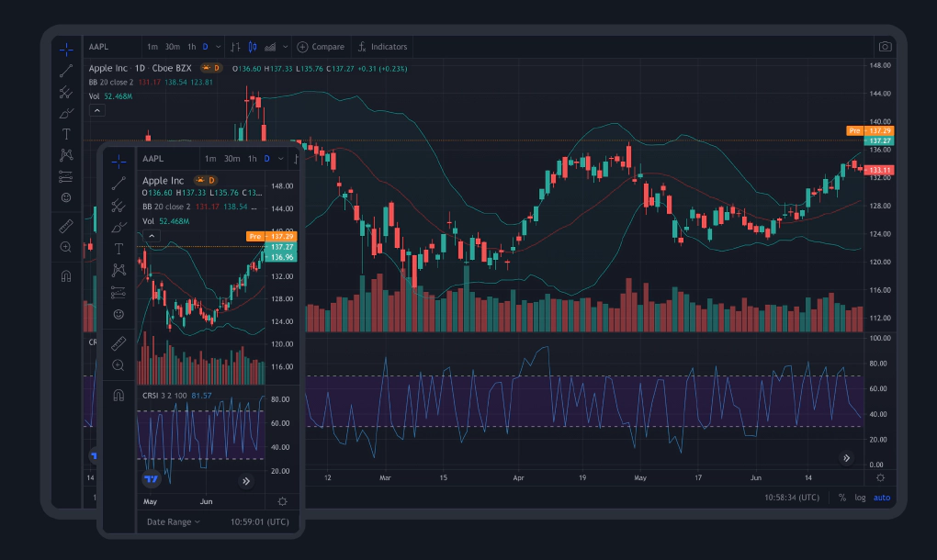Select the trend line tool in large chart's sidebar
This screenshot has width=937, height=560.
66,71
